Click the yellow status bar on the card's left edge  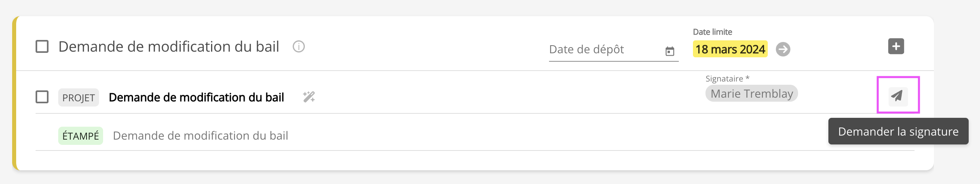[15, 93]
